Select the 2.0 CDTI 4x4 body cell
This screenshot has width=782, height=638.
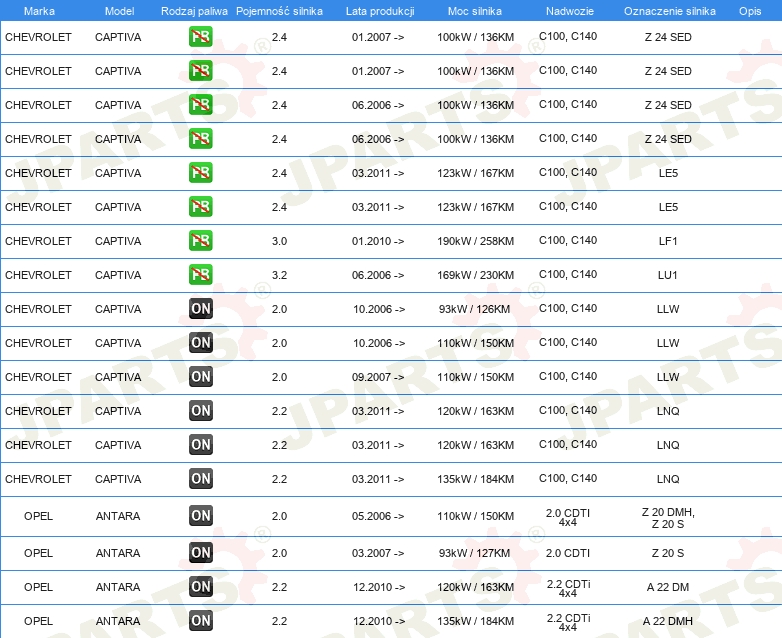pyautogui.click(x=568, y=517)
